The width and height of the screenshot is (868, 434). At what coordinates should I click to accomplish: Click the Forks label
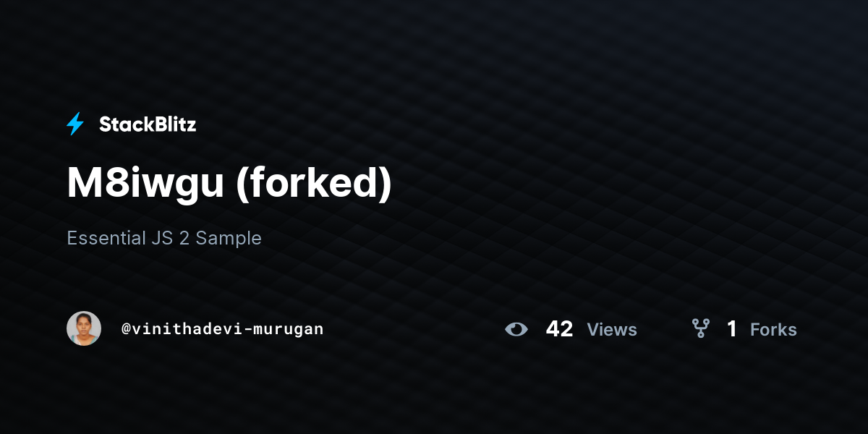click(x=773, y=330)
